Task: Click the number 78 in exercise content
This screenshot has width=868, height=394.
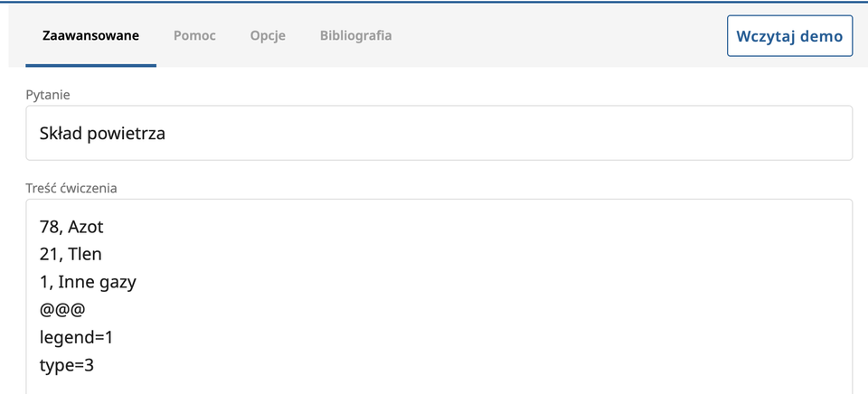Action: (x=49, y=226)
